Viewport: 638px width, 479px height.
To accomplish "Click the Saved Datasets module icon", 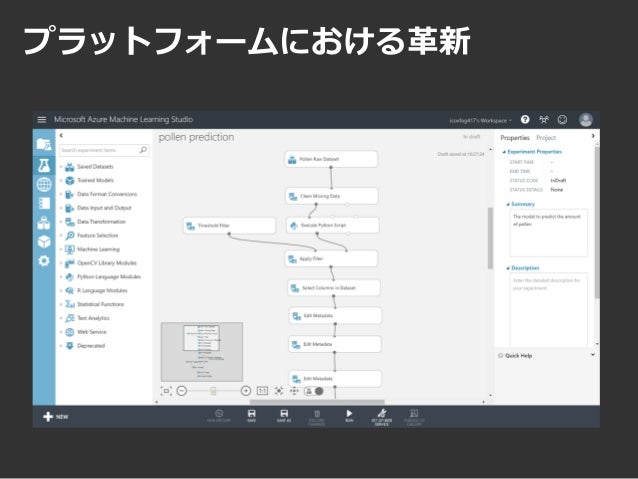I will tap(70, 166).
